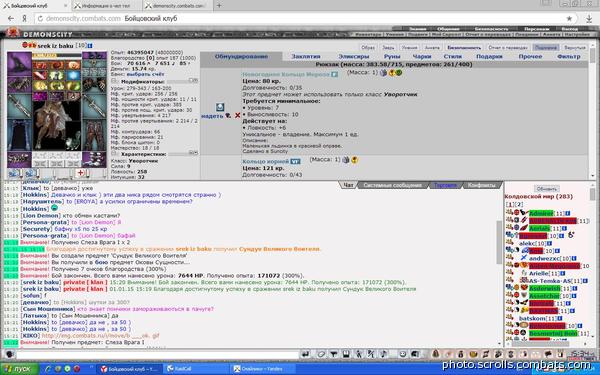Screen dimensions: 600x375
Task: Click the smiley emoticons icon in chat bar
Action: 403,354
